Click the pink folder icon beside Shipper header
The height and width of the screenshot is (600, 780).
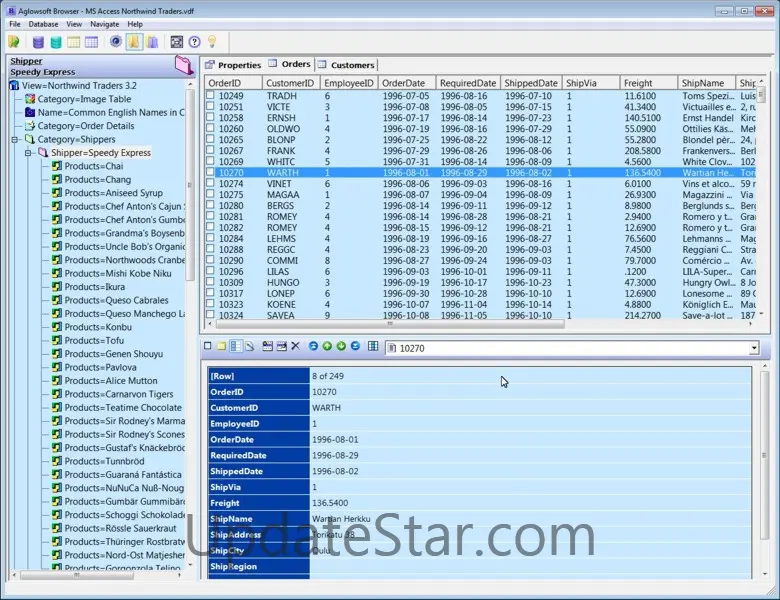pyautogui.click(x=184, y=65)
